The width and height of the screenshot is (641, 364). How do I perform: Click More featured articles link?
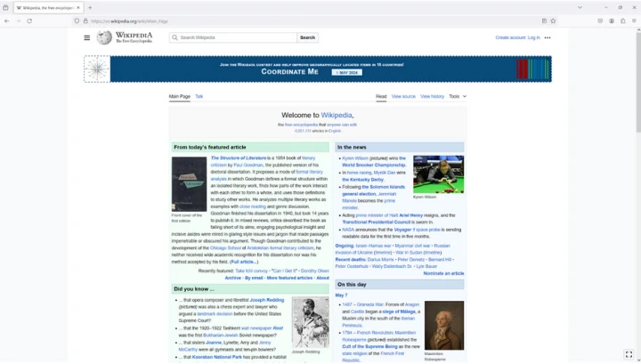(x=289, y=278)
